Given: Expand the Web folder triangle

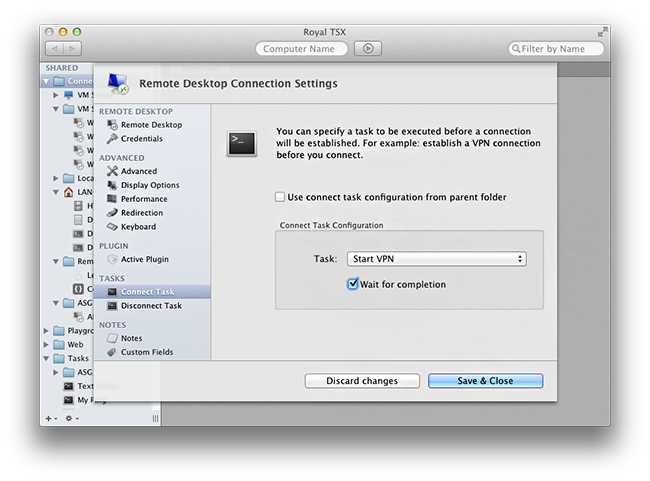Looking at the screenshot, I should pyautogui.click(x=46, y=345).
